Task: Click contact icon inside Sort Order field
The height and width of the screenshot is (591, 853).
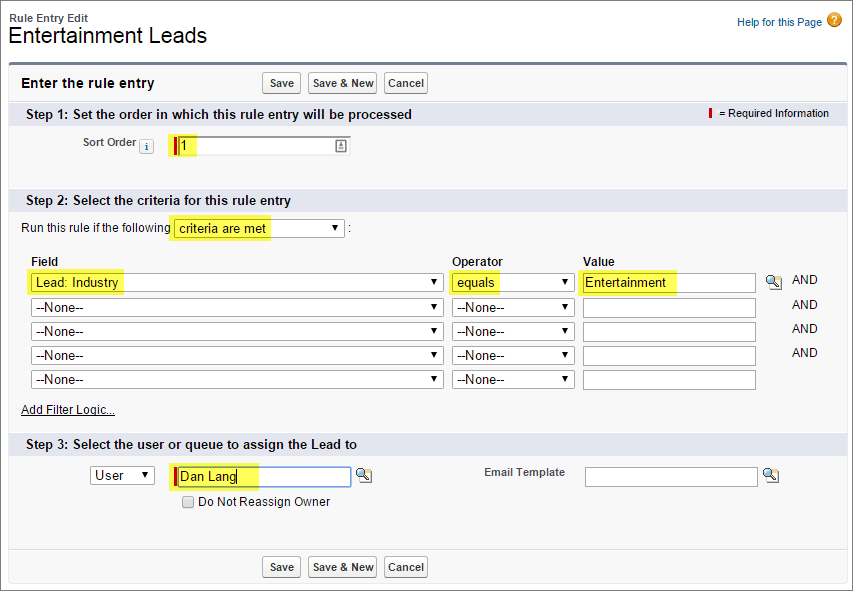Action: click(x=341, y=145)
